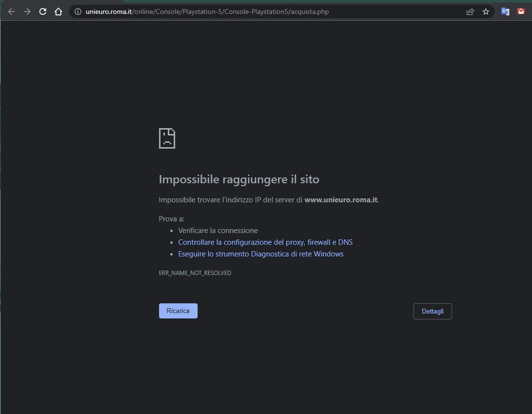
Task: Run the Windows network diagnostics link
Action: coord(261,254)
